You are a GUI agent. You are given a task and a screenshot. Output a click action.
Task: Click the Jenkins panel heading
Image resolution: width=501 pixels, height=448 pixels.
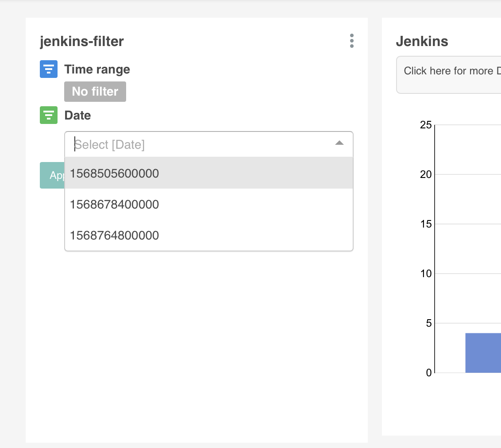421,41
